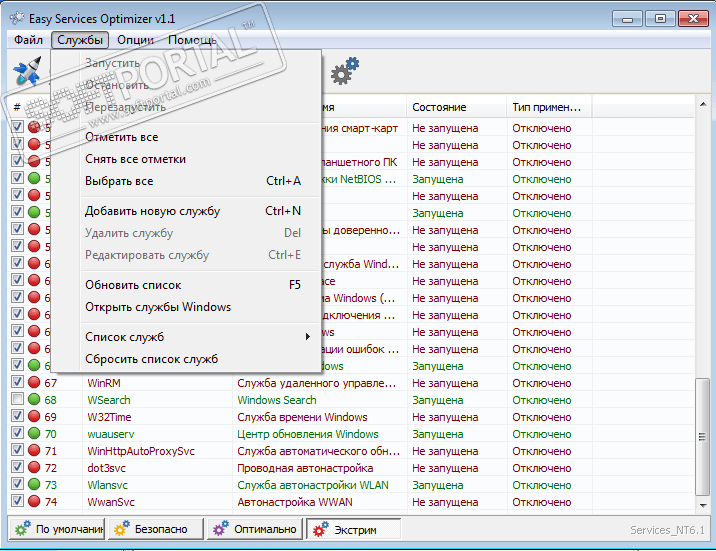Click row number 74
Image resolution: width=716 pixels, height=551 pixels.
pos(51,502)
